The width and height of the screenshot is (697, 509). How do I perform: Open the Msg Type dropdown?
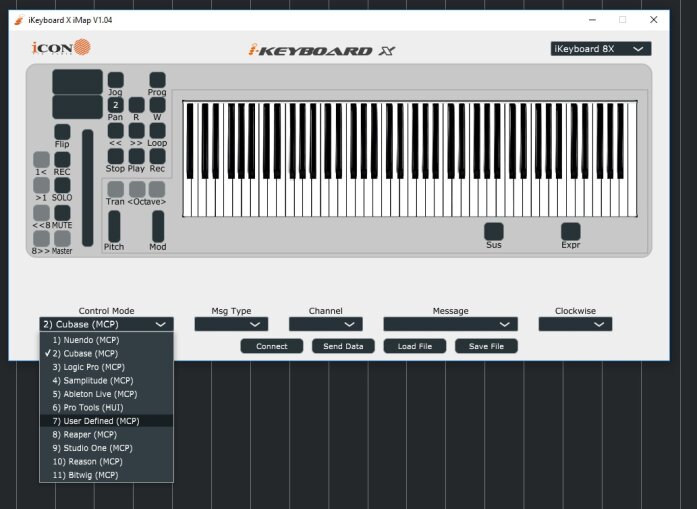(x=231, y=324)
